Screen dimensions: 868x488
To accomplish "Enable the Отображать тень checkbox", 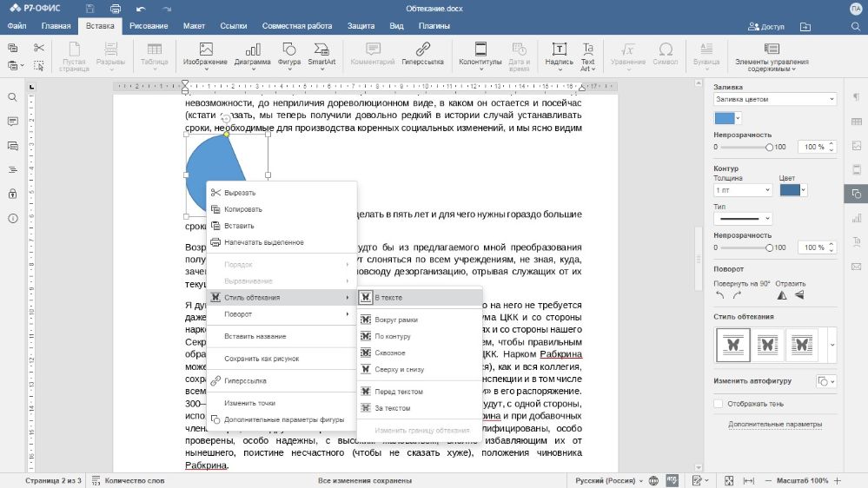I will pos(718,404).
